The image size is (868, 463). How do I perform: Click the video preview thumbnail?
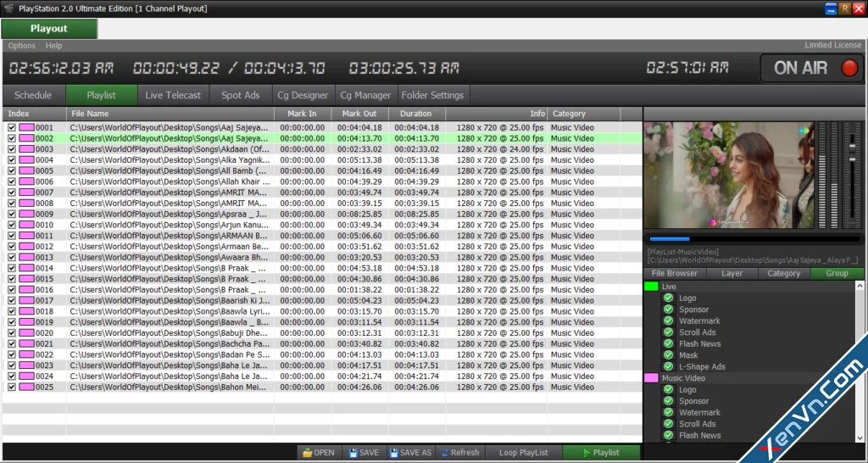[x=729, y=175]
